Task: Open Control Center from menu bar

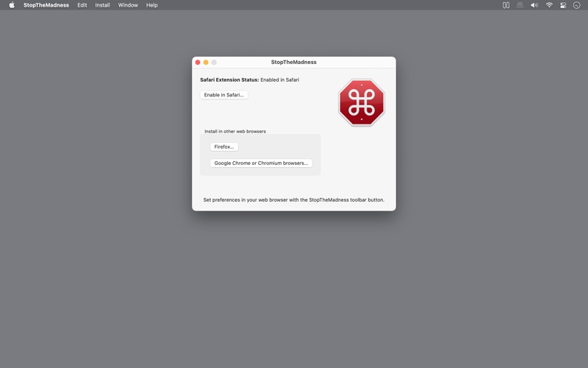Action: coord(563,5)
